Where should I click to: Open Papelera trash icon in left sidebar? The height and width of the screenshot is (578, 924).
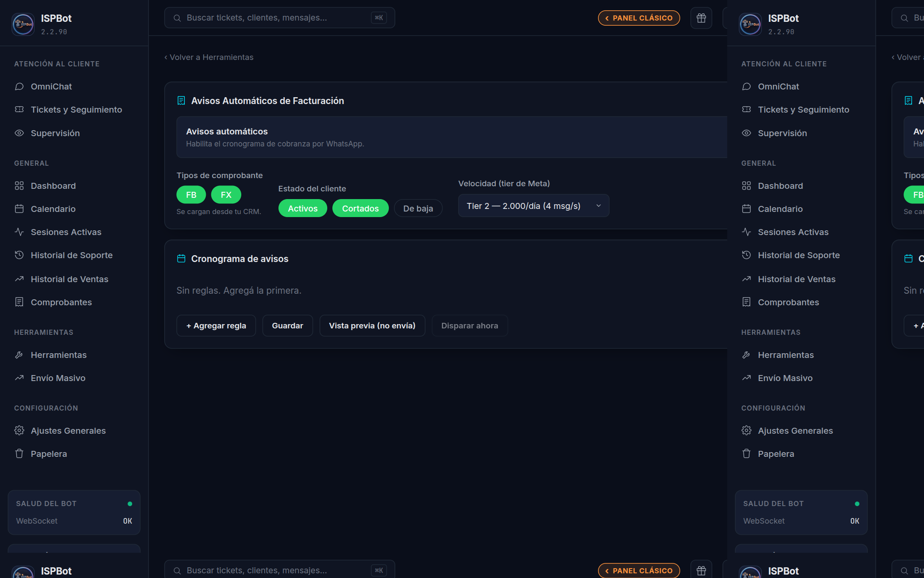[x=19, y=454]
